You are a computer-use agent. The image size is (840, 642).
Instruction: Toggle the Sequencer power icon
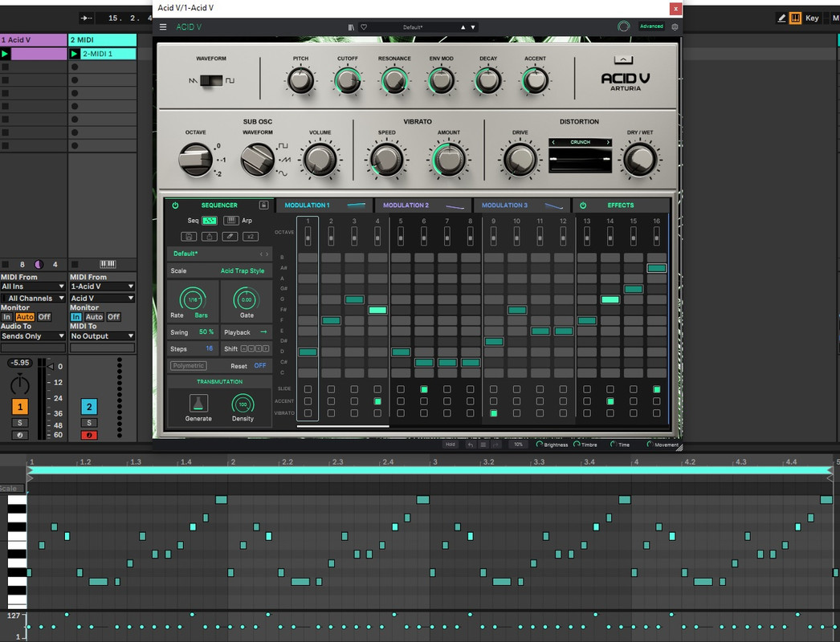(x=175, y=205)
